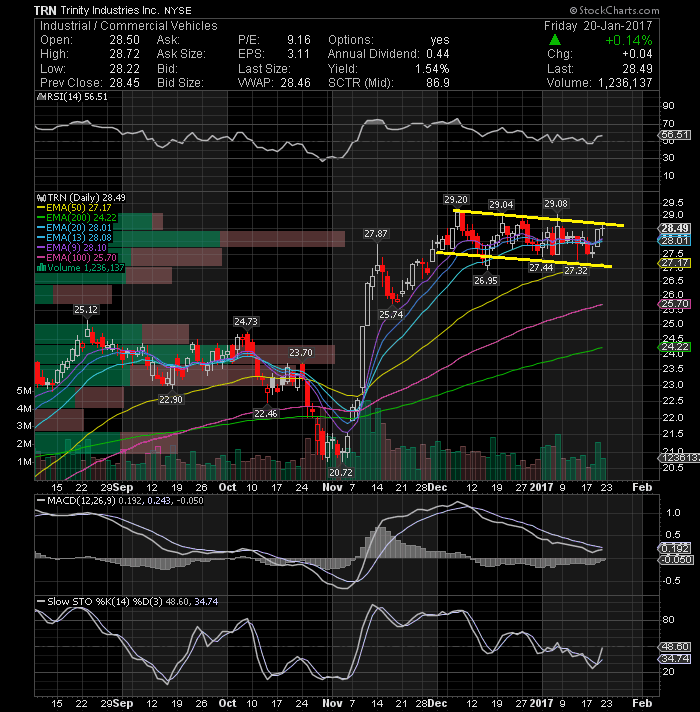
Task: Click the Chg value +0.04
Action: pyautogui.click(x=637, y=54)
